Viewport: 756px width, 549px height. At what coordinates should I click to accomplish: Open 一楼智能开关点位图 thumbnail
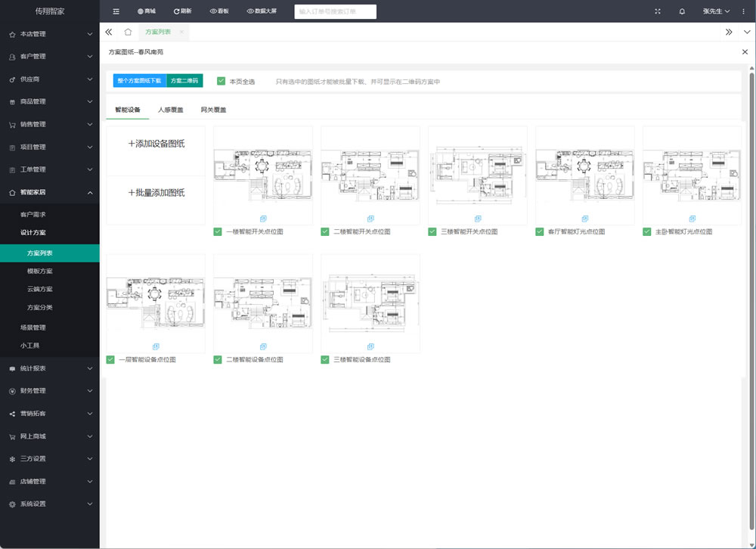[x=263, y=175]
